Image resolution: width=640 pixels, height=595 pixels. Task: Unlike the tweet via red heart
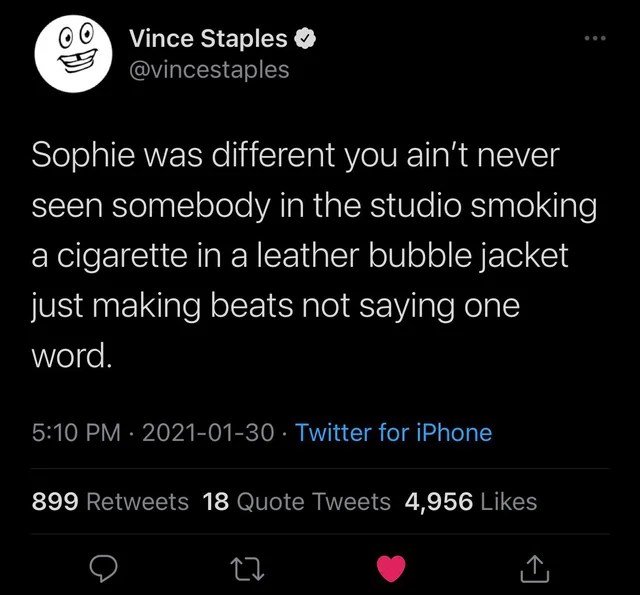coord(391,567)
